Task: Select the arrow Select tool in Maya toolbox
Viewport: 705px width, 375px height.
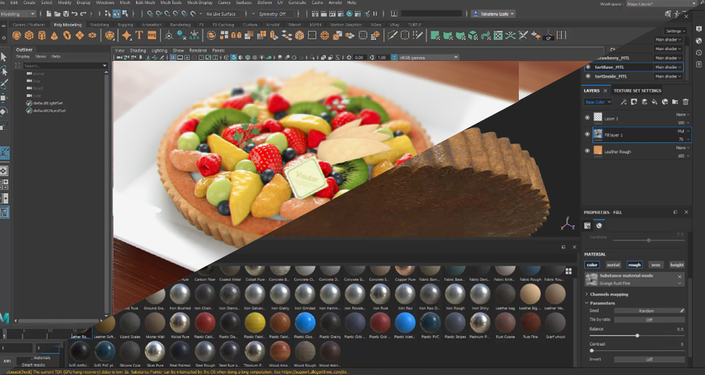Action: click(4, 57)
